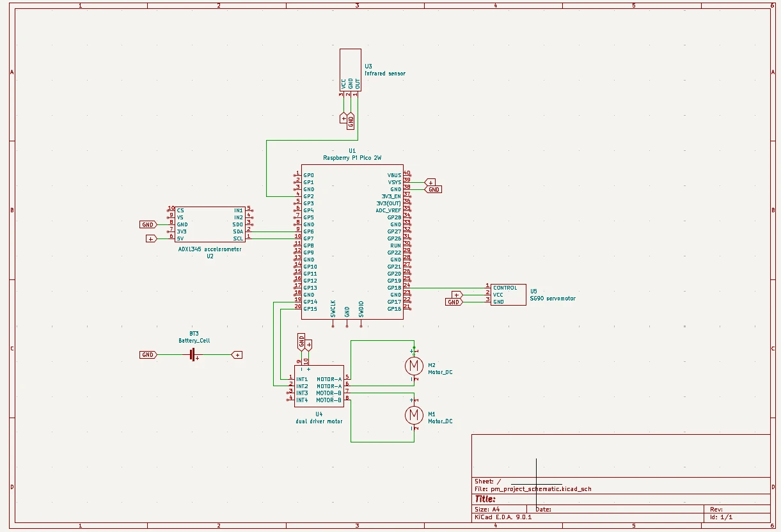781x532 pixels.
Task: Click the U1 reference designator
Action: [352, 151]
